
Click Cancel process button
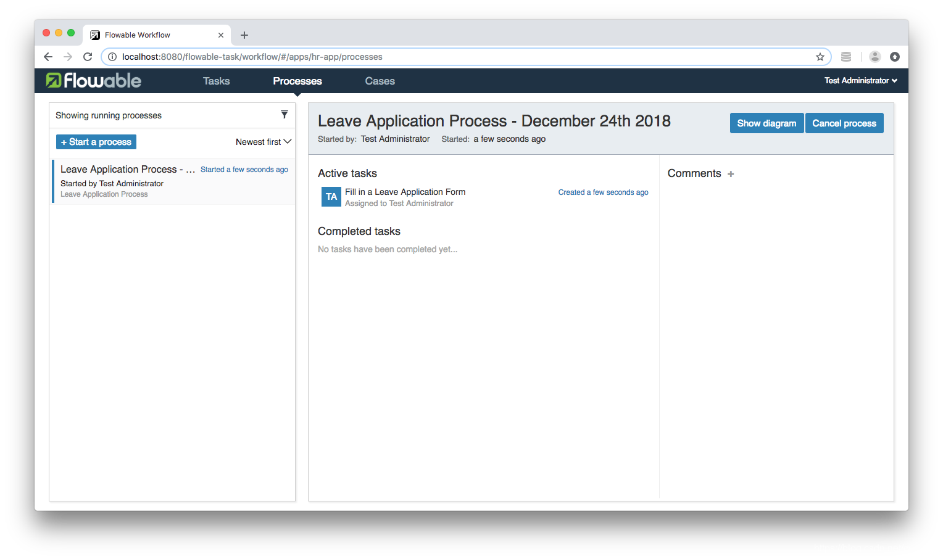tap(844, 123)
